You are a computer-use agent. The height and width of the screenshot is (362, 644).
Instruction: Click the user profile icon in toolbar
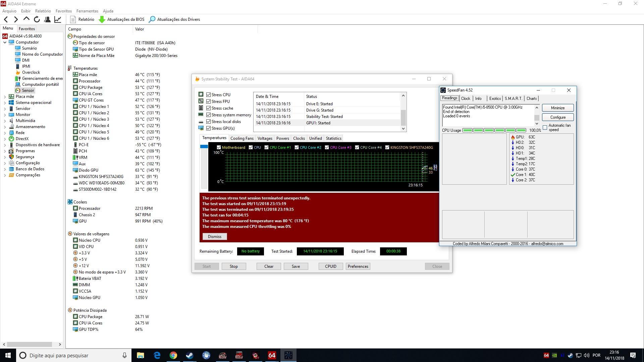pos(47,19)
